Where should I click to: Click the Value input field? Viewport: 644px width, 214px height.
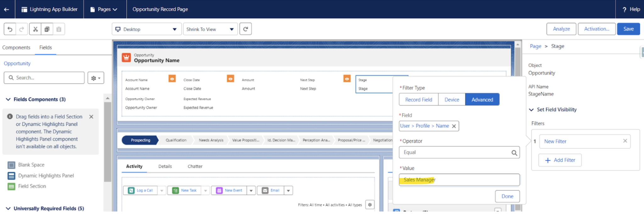[459, 180]
